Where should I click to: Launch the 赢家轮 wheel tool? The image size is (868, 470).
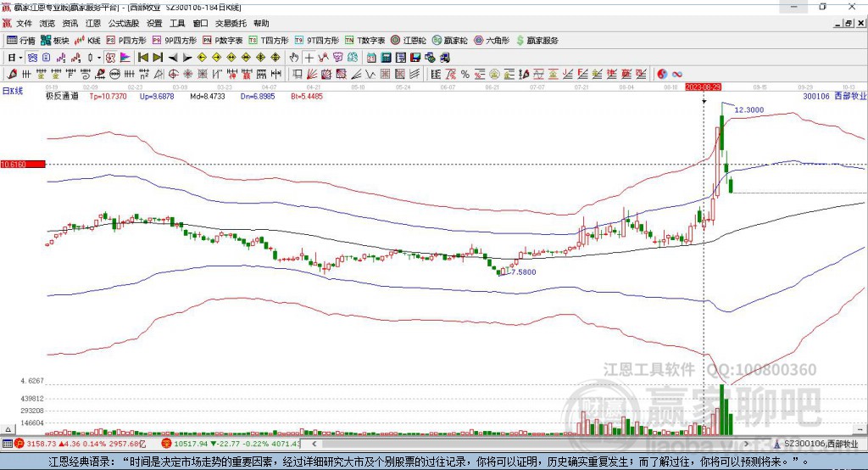(449, 41)
